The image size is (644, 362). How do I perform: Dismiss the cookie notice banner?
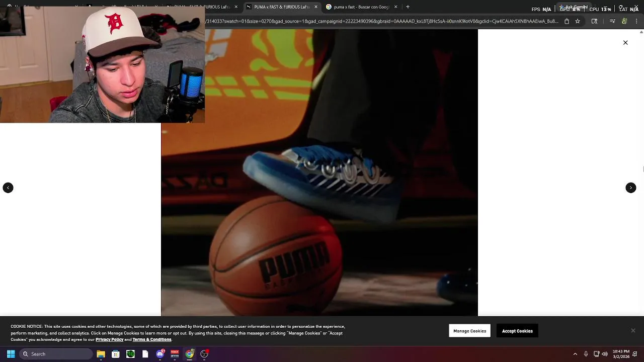(x=633, y=330)
